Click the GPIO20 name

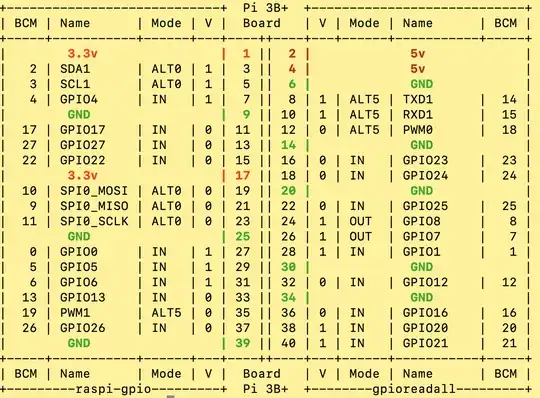(x=425, y=328)
